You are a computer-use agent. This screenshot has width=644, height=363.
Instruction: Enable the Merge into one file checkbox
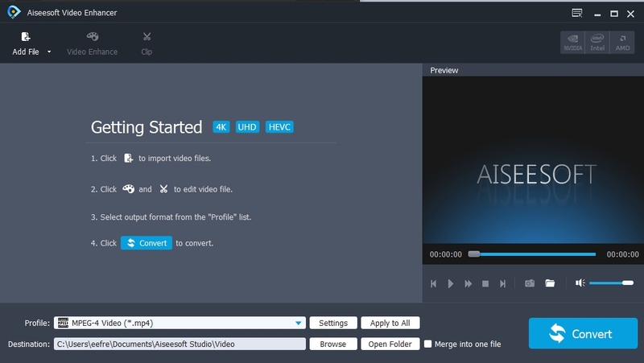428,344
